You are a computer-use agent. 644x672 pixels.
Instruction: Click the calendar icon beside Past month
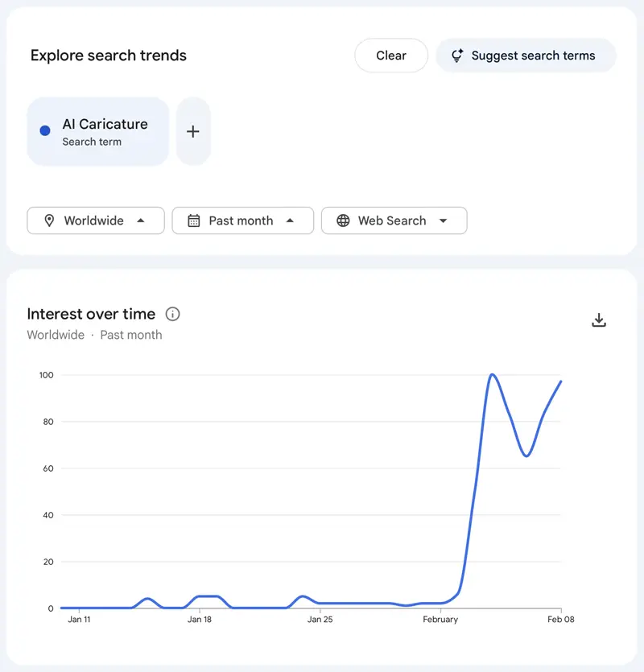(194, 221)
